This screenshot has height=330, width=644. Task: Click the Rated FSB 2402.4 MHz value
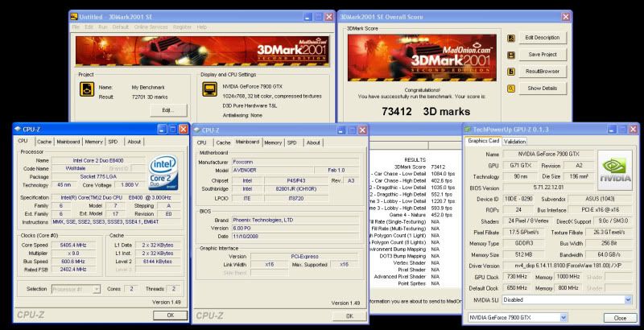[74, 270]
